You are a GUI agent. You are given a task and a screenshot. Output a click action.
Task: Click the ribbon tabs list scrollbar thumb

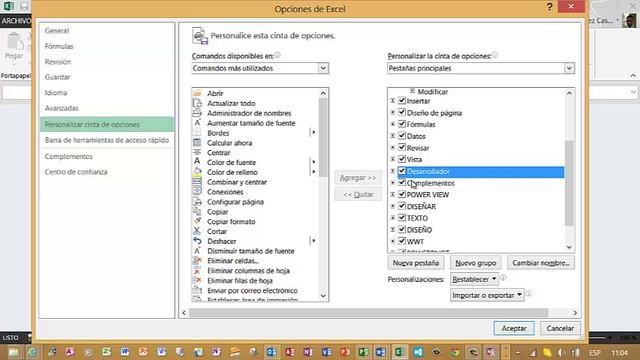(x=569, y=182)
